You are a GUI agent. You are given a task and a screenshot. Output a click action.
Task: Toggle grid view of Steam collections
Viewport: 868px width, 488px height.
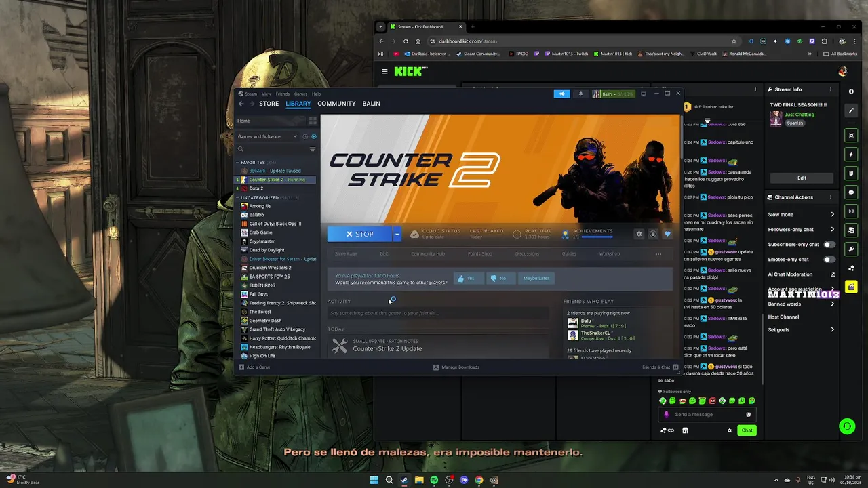(313, 121)
